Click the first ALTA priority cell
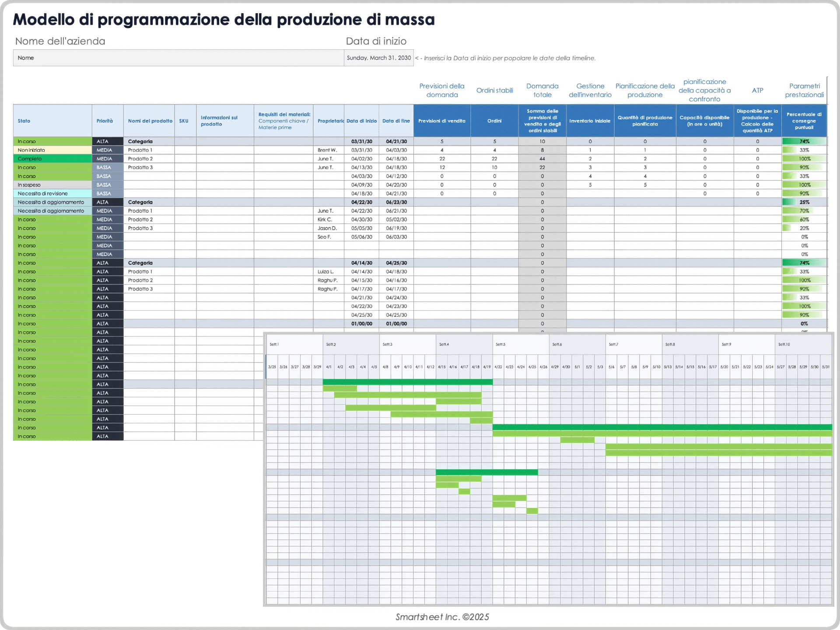This screenshot has height=630, width=840. pos(108,141)
